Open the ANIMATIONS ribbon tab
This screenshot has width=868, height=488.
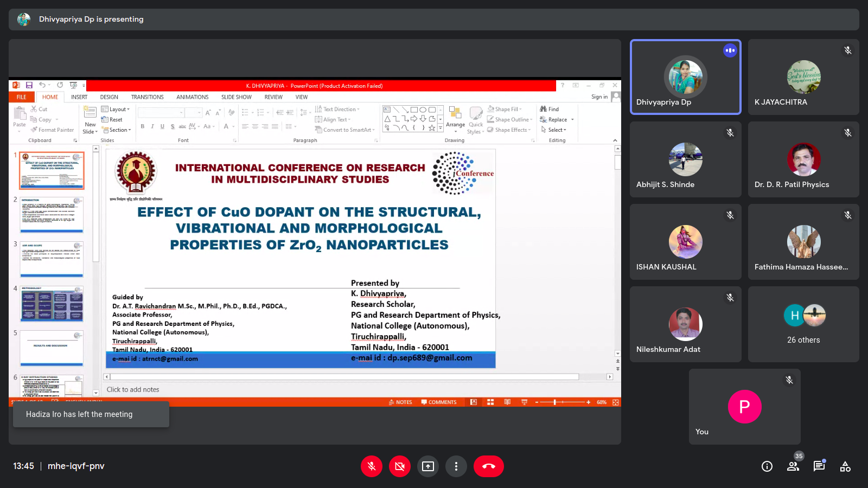point(193,97)
